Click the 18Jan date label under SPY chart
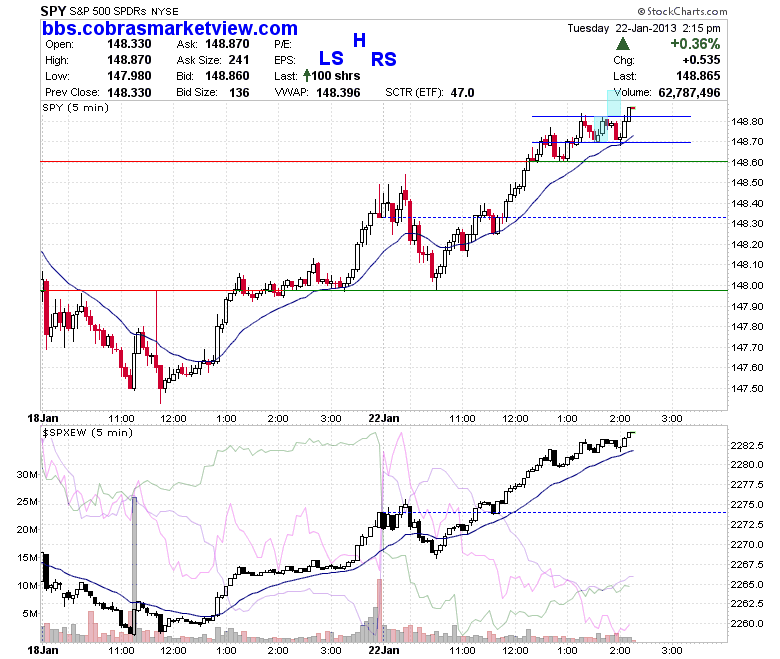 coord(43,418)
